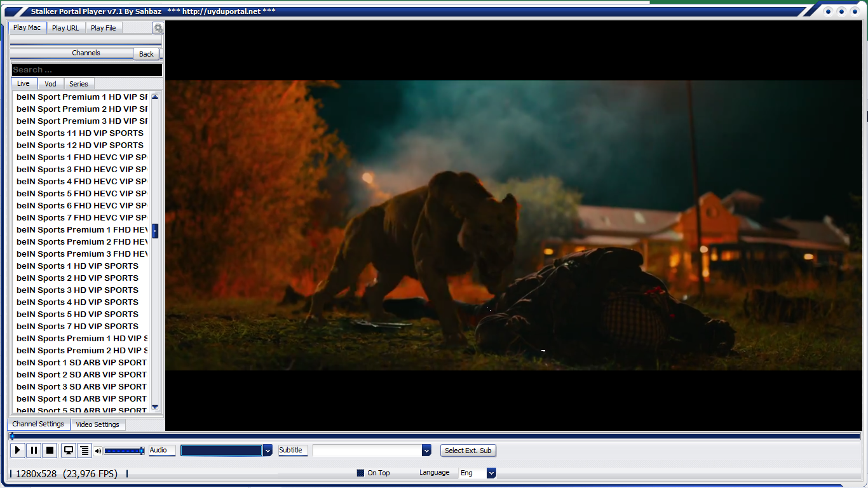This screenshot has height=488, width=868.
Task: Click the Back button
Action: click(146, 54)
